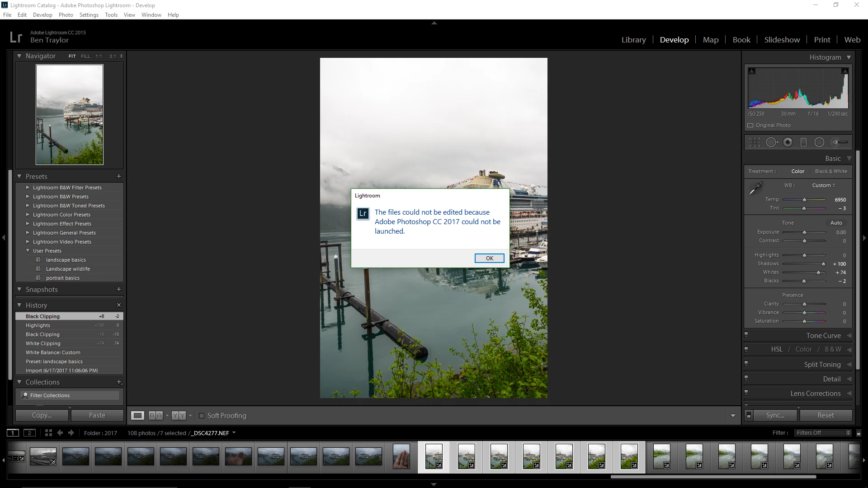Expand Lightroom Color Presets folder
Image resolution: width=868 pixels, height=488 pixels.
28,215
